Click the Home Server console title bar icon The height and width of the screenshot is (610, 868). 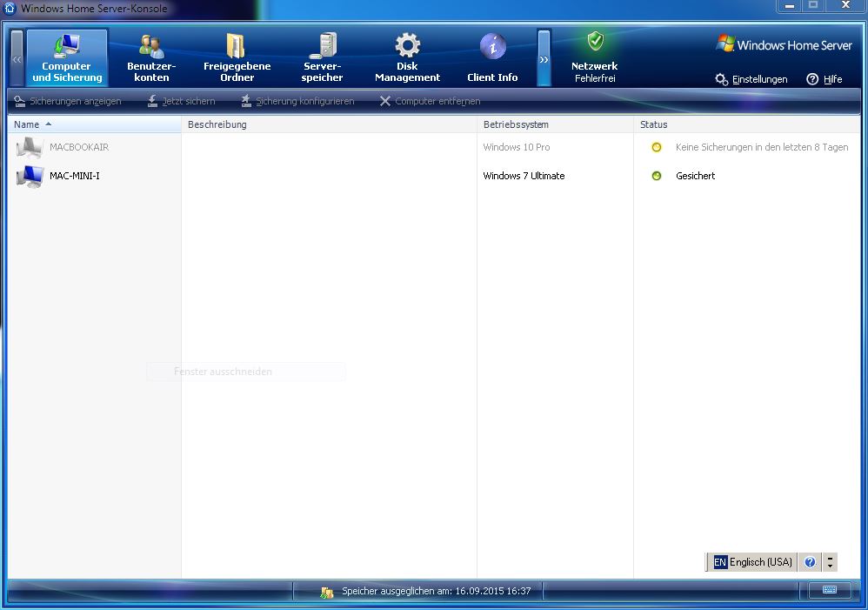[10, 8]
